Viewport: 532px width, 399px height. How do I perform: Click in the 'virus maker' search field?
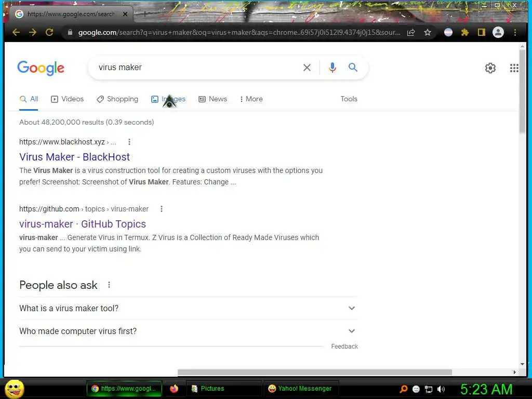coord(197,68)
